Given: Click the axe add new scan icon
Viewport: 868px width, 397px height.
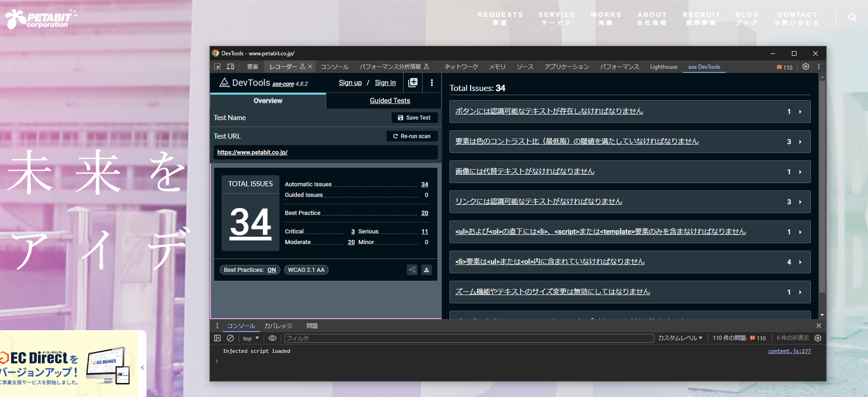Looking at the screenshot, I should click(413, 83).
